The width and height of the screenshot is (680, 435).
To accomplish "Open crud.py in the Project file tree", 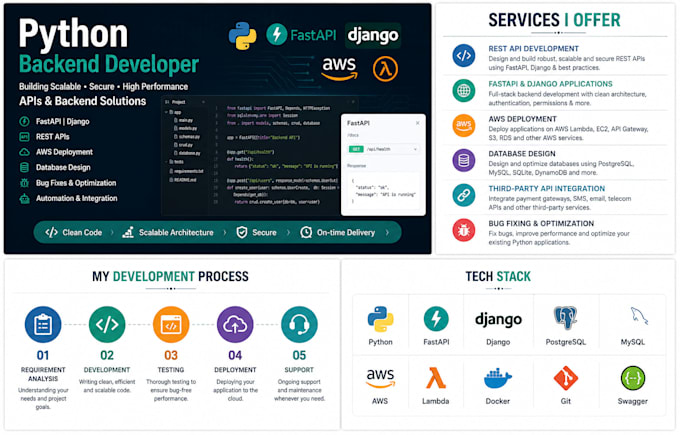I will point(183,145).
